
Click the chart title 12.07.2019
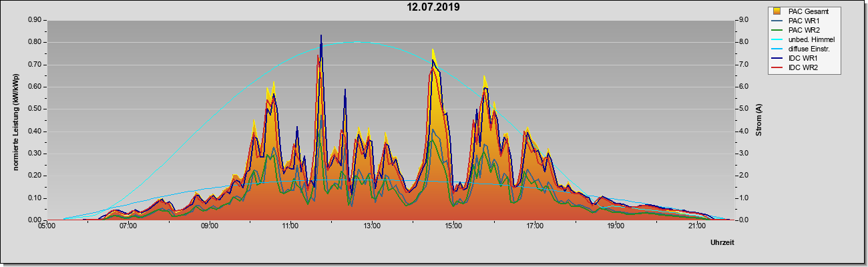tap(433, 7)
